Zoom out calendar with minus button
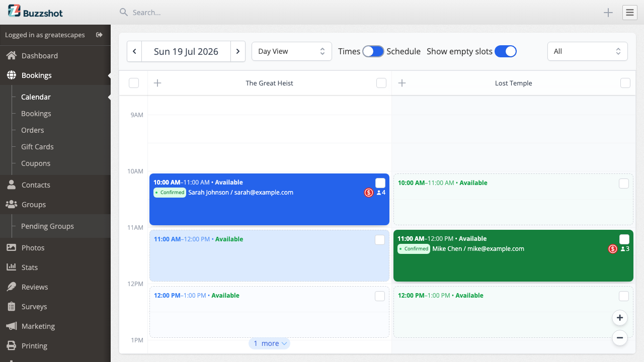Screen dimensions: 644x362 point(620,338)
